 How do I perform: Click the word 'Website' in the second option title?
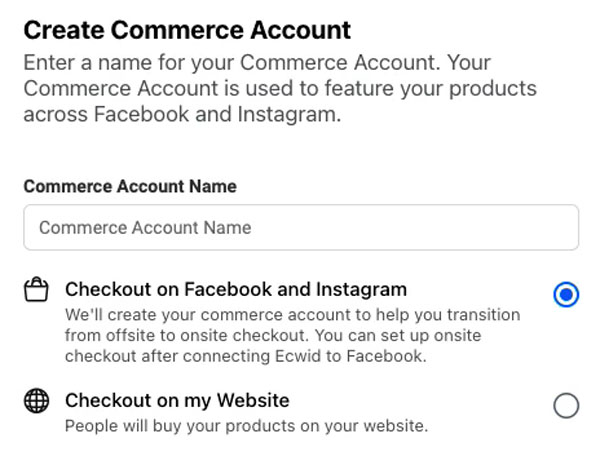253,401
